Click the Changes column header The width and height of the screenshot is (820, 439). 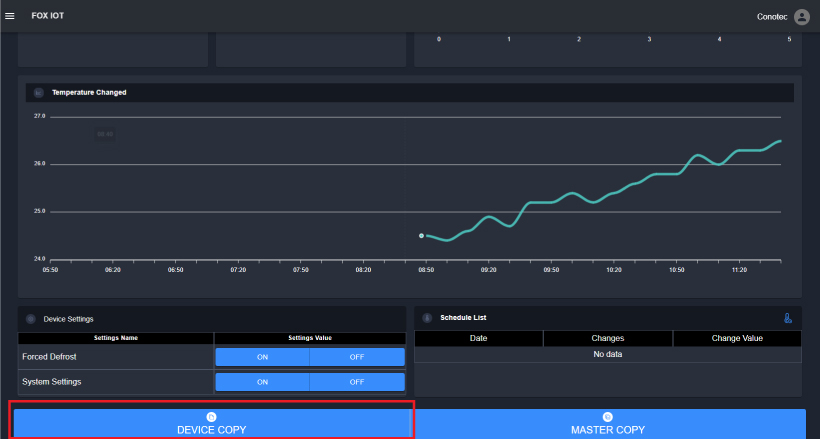coord(608,339)
